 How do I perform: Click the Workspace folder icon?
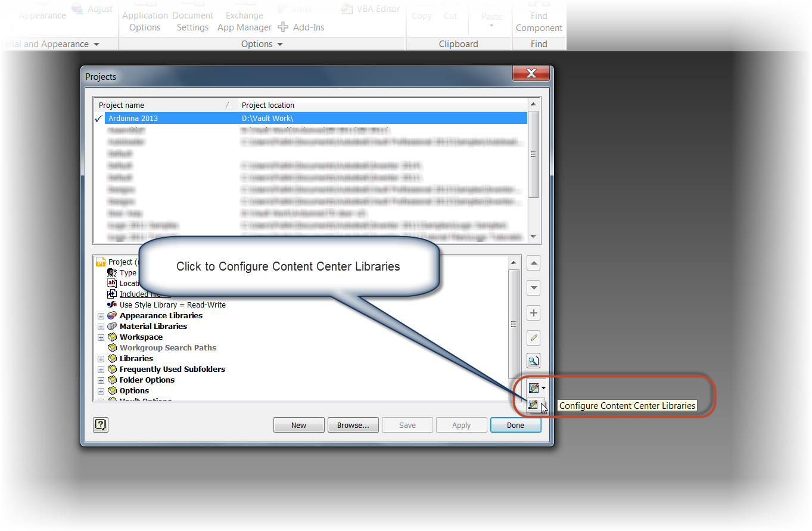pyautogui.click(x=112, y=337)
